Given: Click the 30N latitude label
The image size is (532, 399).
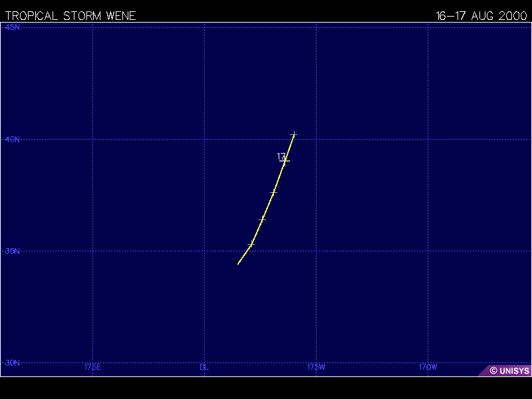Looking at the screenshot, I should tap(12, 362).
